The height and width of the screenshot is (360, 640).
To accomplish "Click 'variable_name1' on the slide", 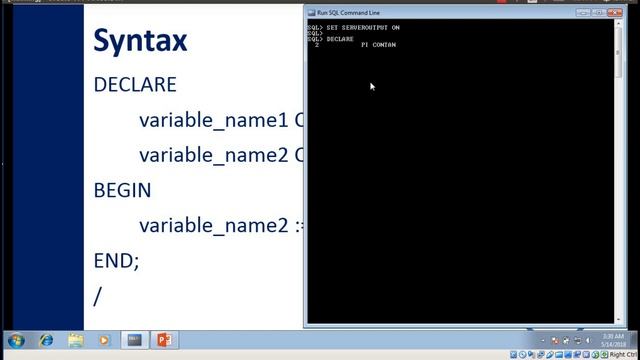I will 214,120.
